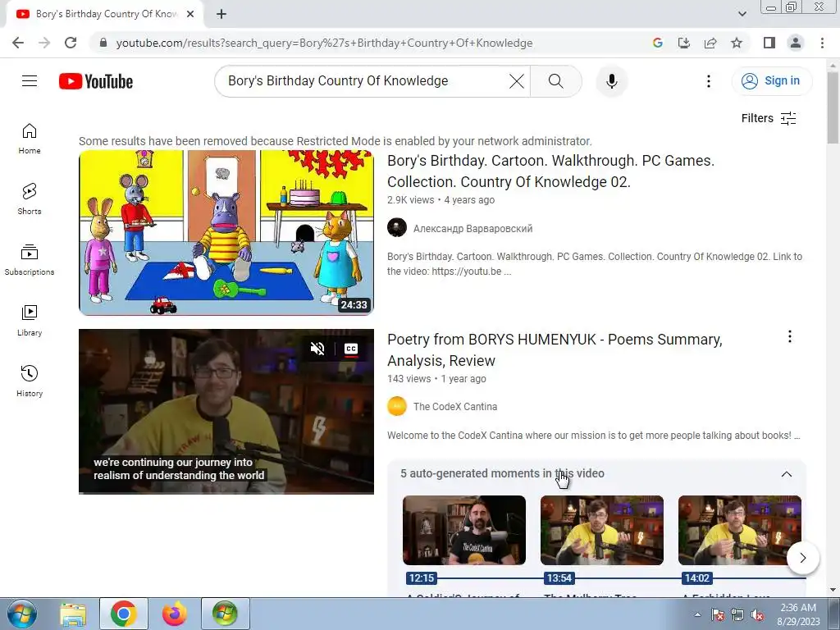
Task: Click install app icon in address bar
Action: pyautogui.click(x=683, y=43)
